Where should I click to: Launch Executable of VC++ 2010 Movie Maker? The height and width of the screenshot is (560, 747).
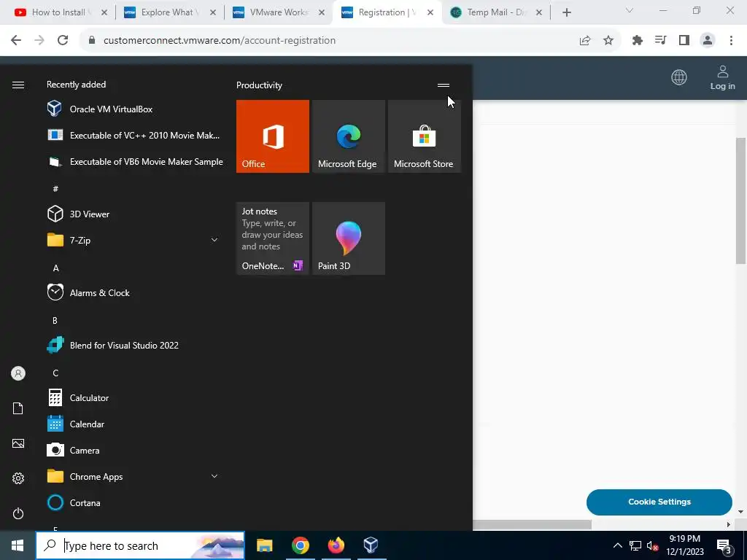tap(135, 135)
